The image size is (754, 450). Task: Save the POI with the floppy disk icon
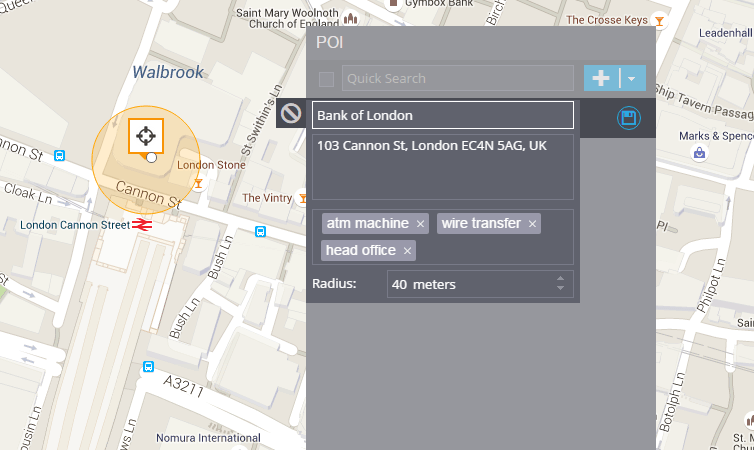pyautogui.click(x=628, y=118)
